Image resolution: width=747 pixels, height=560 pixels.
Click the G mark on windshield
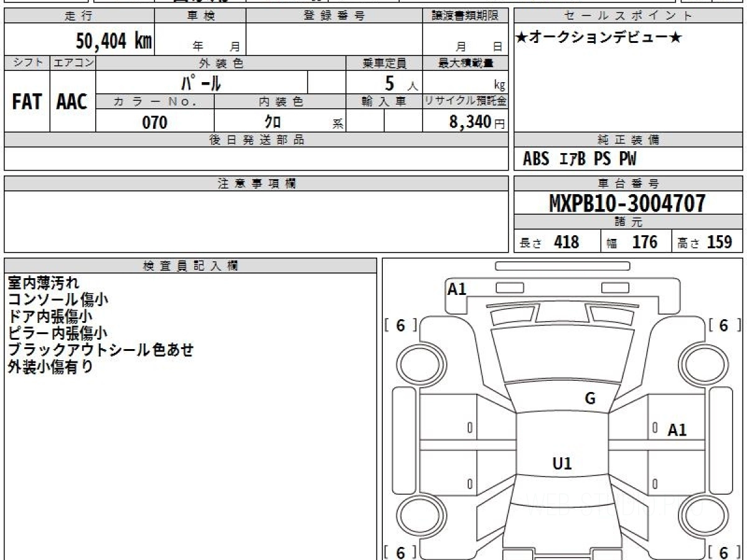point(590,399)
